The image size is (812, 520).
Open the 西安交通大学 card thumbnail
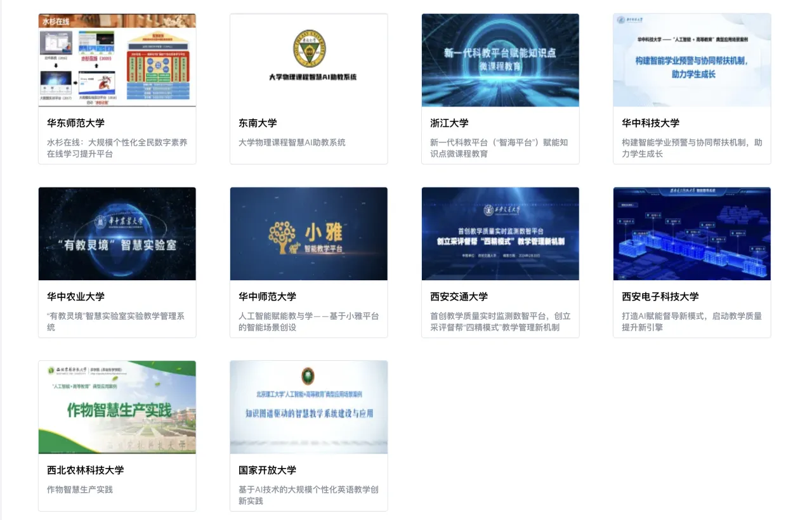[x=500, y=233]
